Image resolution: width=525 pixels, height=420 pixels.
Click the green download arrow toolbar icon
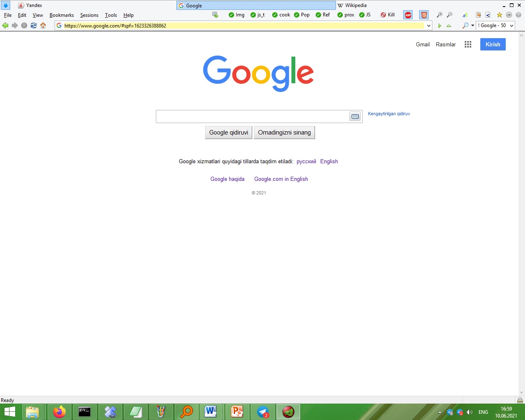pos(215,15)
